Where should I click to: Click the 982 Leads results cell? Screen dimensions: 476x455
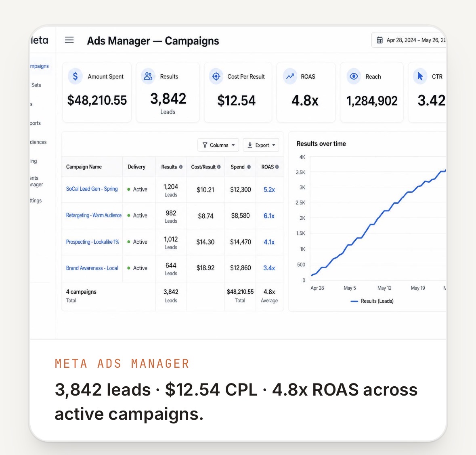171,217
